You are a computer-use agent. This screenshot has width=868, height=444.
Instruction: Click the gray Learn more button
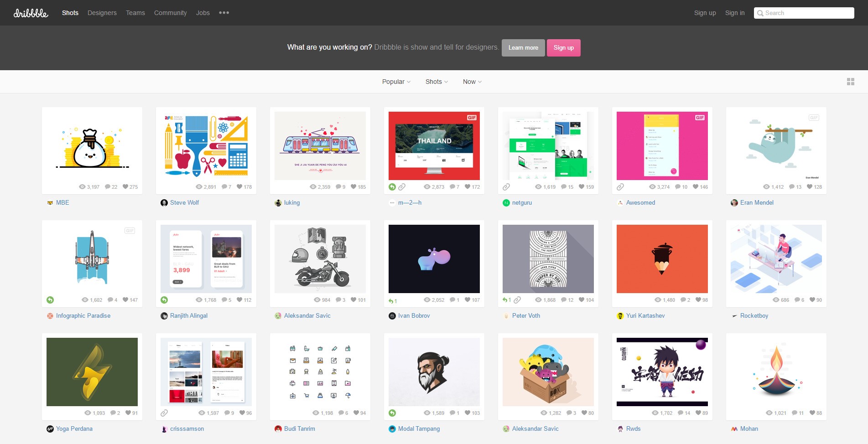tap(523, 48)
